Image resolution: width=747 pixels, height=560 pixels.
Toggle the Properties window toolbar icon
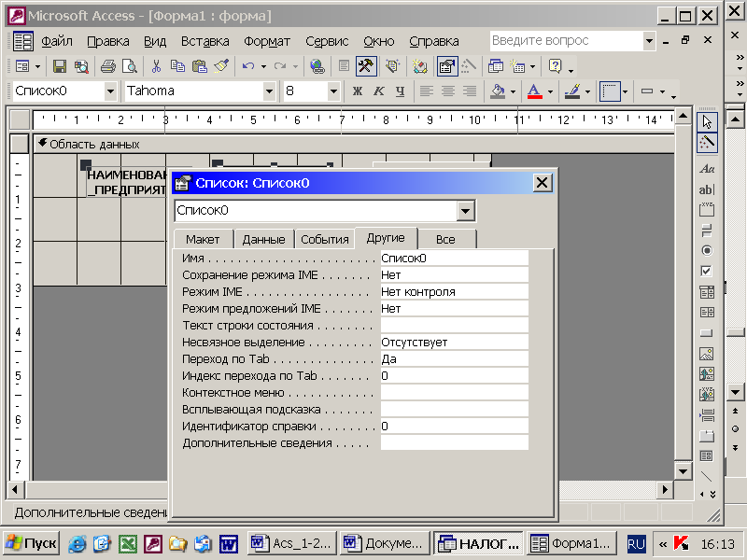click(447, 66)
